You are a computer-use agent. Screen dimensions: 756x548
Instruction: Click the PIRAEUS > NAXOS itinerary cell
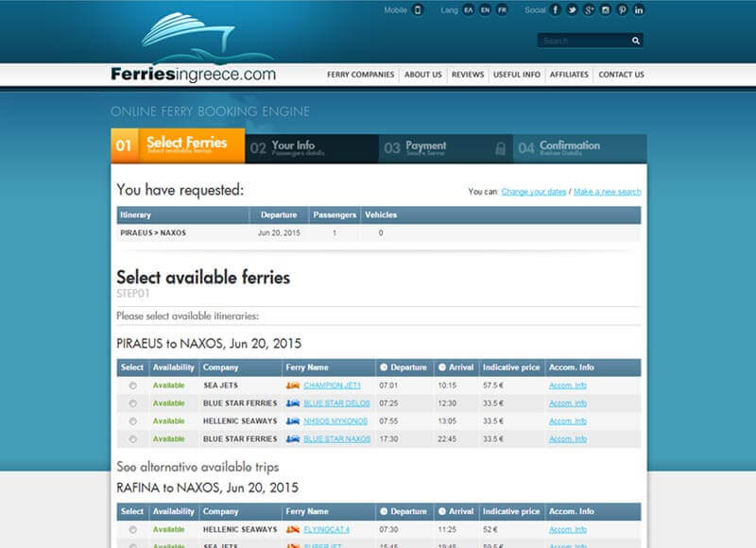pos(153,232)
